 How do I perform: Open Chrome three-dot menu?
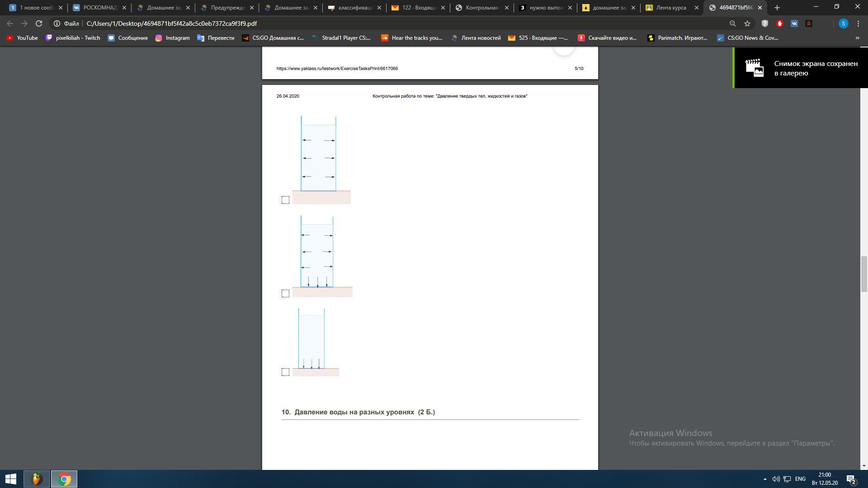[x=858, y=23]
